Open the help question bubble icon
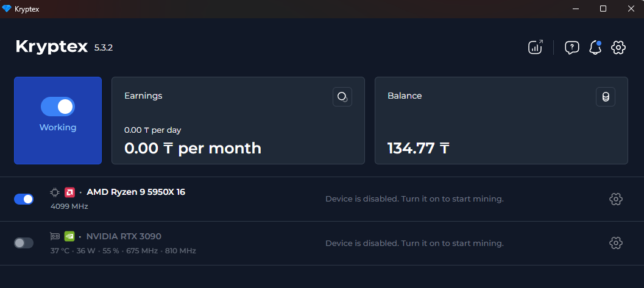This screenshot has width=644, height=288. click(571, 47)
